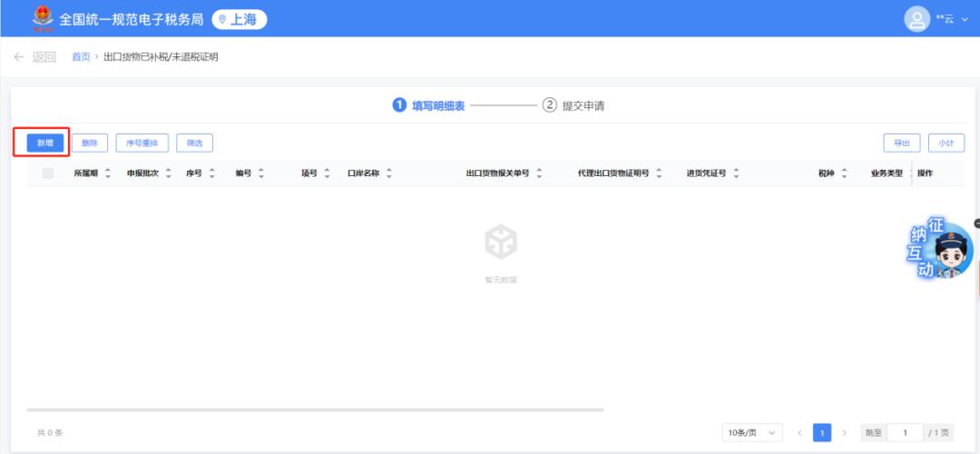This screenshot has width=980, height=454.
Task: Click the 跳至 page number input
Action: (x=905, y=433)
